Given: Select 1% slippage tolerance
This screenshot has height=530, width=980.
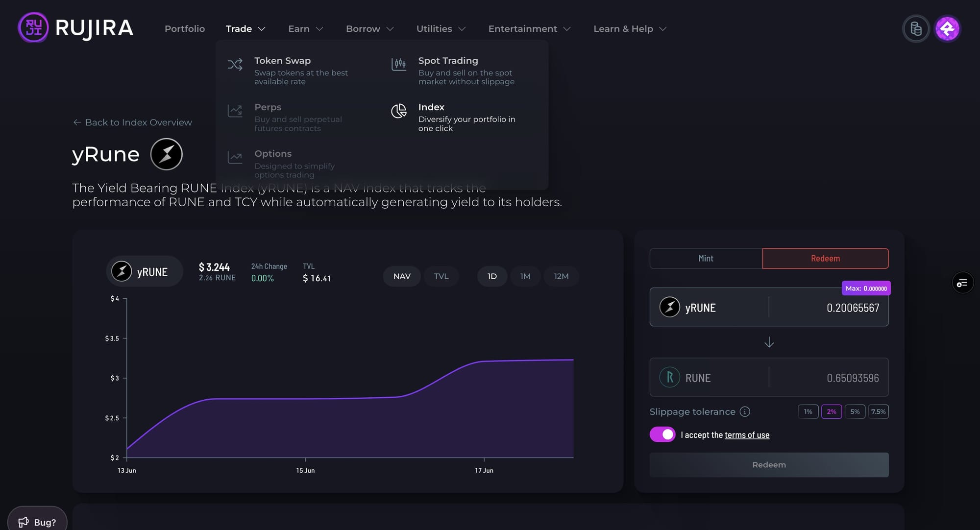Looking at the screenshot, I should [x=808, y=411].
